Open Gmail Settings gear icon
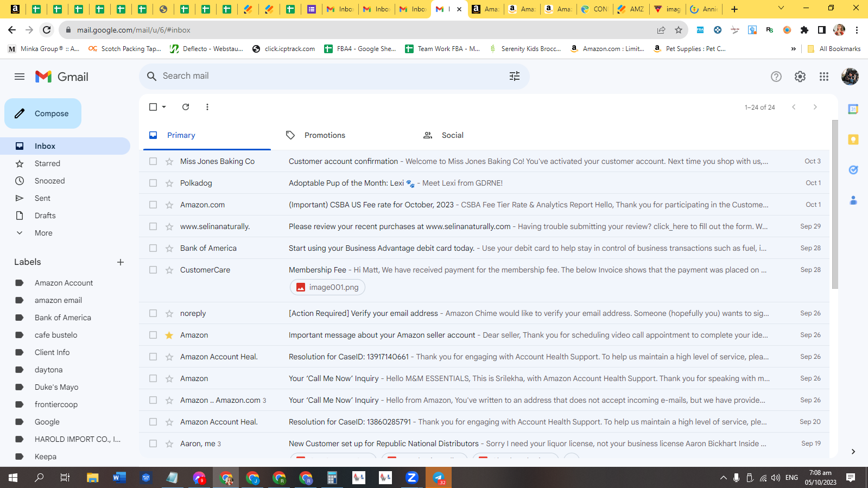 (x=800, y=77)
